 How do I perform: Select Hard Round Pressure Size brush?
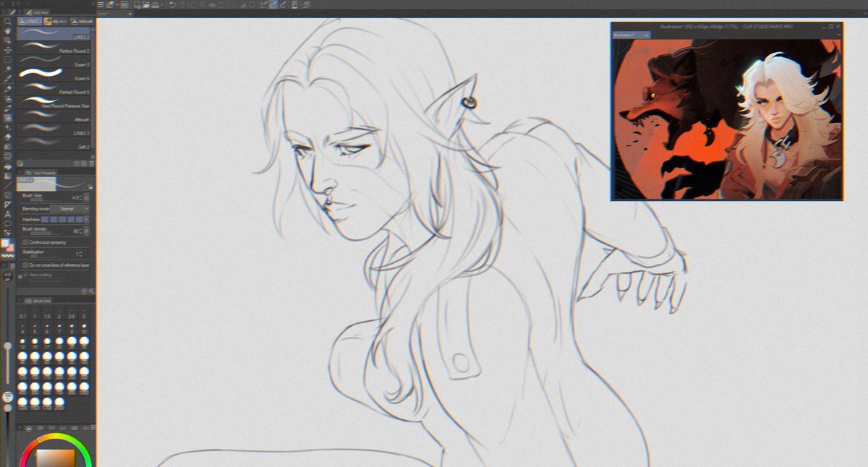(54, 103)
